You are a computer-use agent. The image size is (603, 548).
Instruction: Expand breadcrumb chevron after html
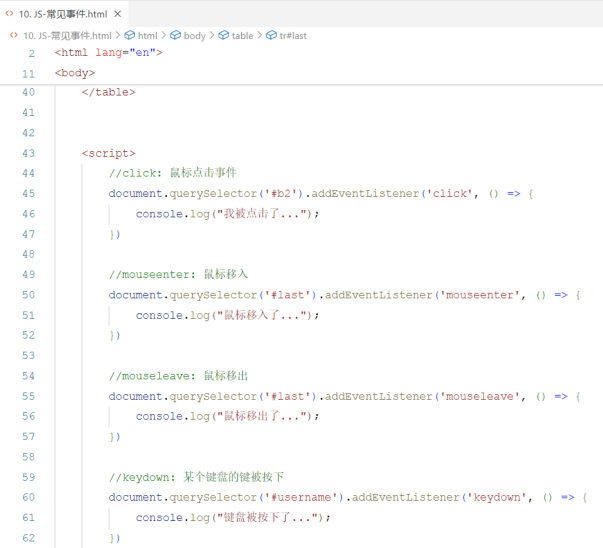point(164,35)
